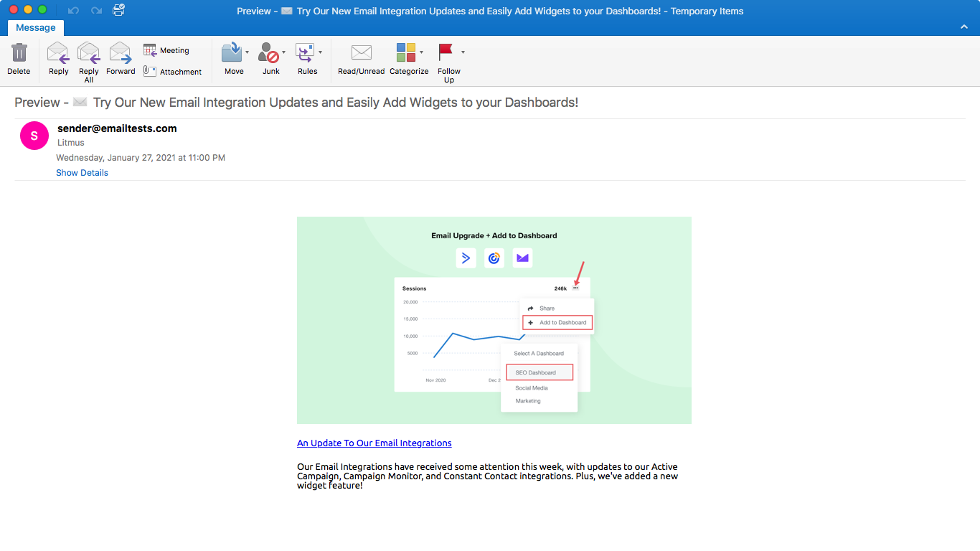Open the An Update To Our Email Integrations link
Viewport: 980px width, 551px height.
pyautogui.click(x=374, y=443)
